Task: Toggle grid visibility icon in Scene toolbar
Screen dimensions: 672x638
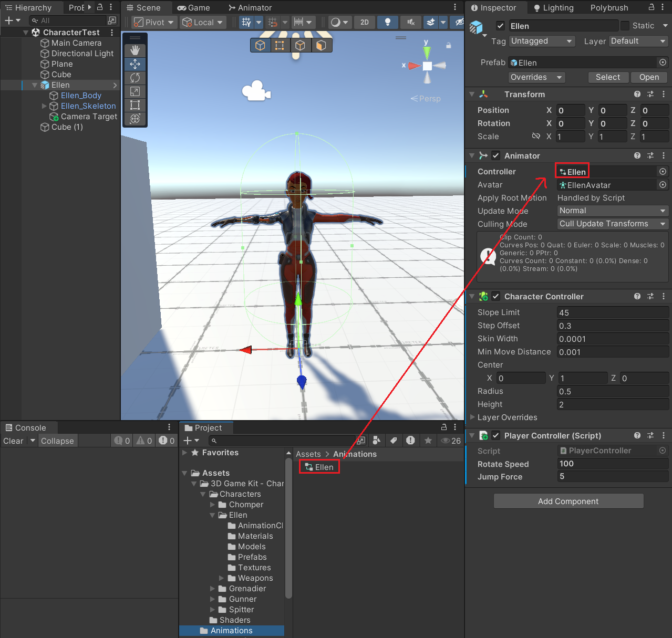Action: tap(246, 22)
